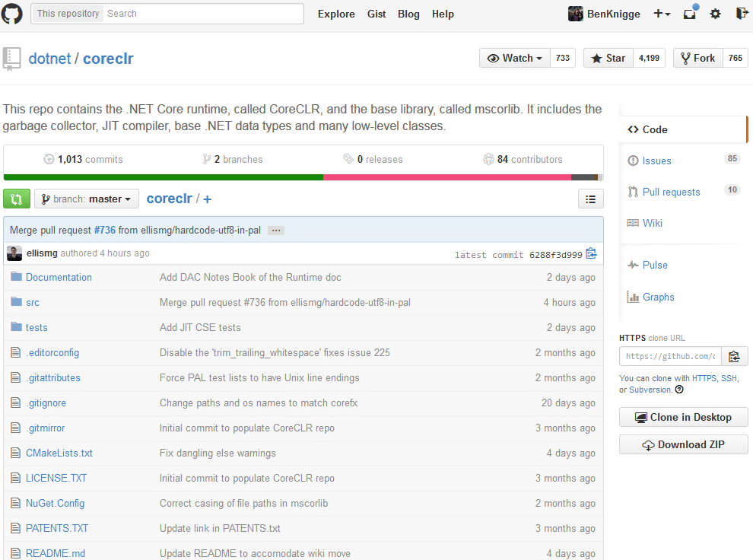The width and height of the screenshot is (753, 560).
Task: Open the Watch dropdown
Action: 514,57
